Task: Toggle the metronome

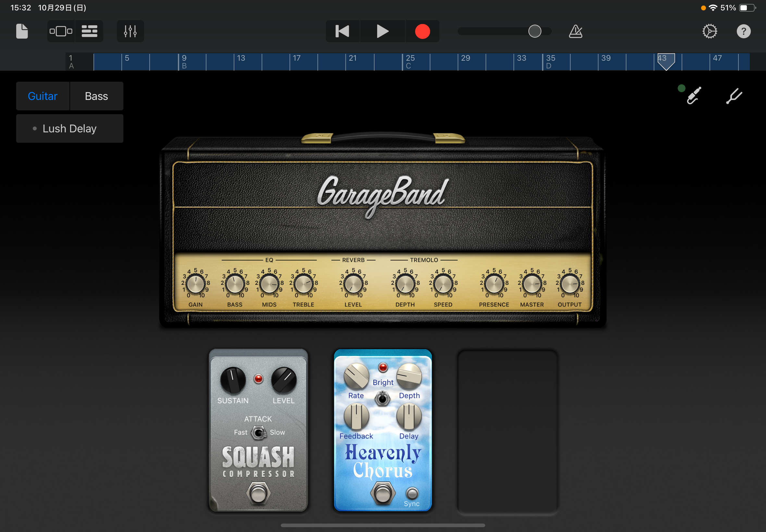Action: [575, 31]
